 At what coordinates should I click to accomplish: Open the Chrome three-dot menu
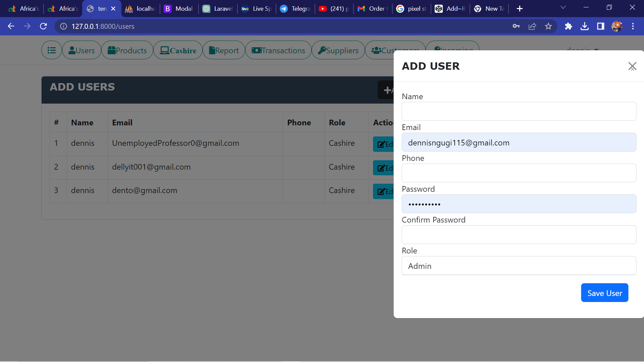[633, 26]
